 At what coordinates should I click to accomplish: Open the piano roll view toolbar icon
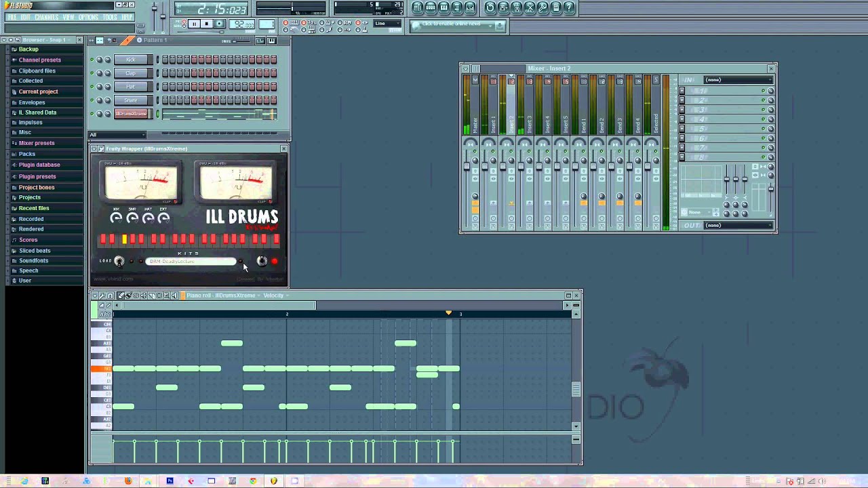(x=443, y=8)
